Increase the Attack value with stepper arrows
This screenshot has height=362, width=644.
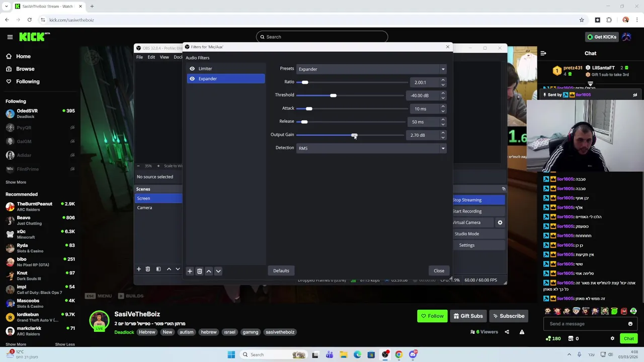point(443,107)
